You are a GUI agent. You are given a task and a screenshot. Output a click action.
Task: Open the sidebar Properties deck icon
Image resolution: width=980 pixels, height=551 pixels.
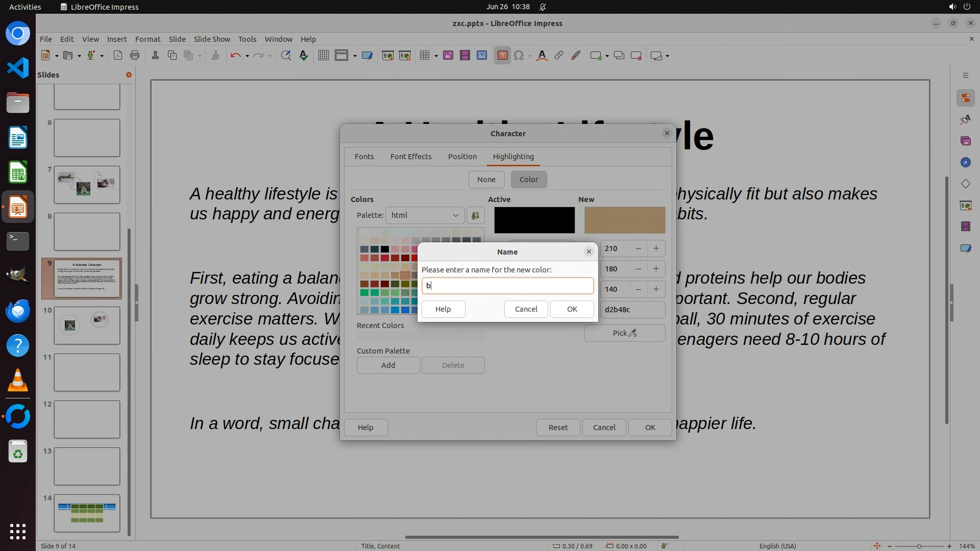coord(965,98)
